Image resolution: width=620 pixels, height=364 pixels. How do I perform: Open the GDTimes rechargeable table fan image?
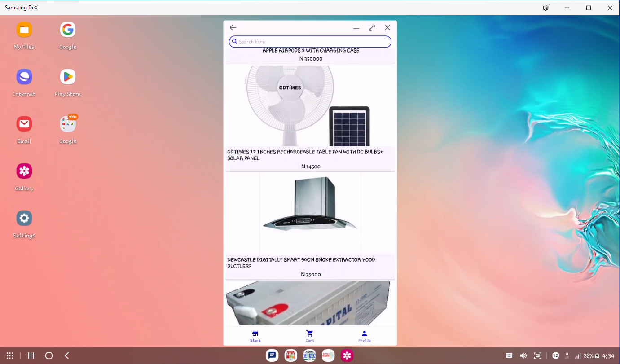pos(310,105)
